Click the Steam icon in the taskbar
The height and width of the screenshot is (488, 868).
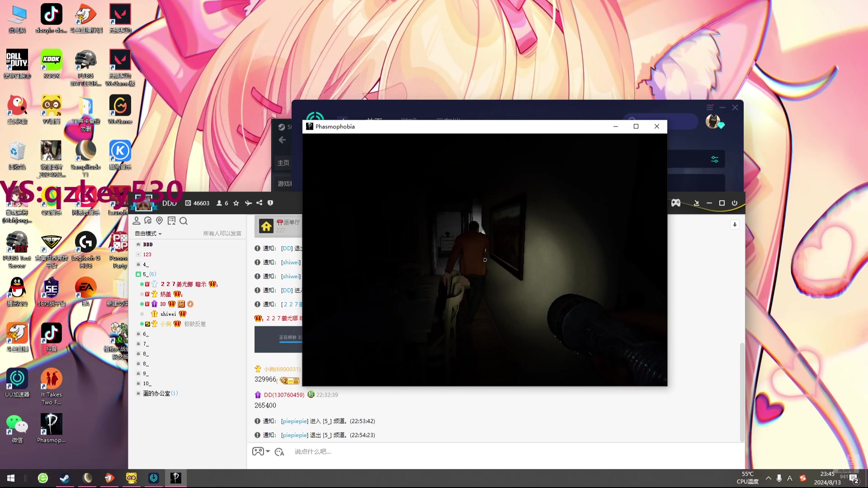point(65,478)
